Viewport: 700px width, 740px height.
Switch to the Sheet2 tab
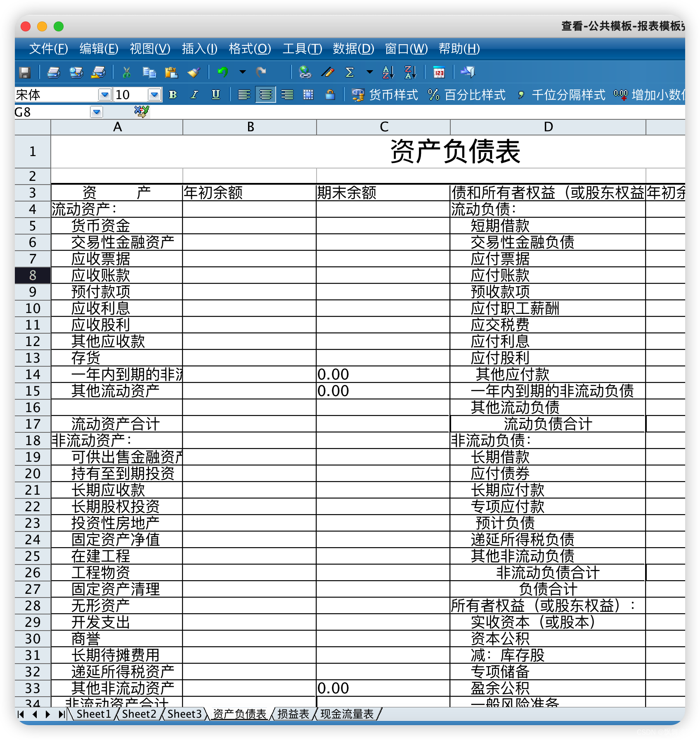pos(139,714)
